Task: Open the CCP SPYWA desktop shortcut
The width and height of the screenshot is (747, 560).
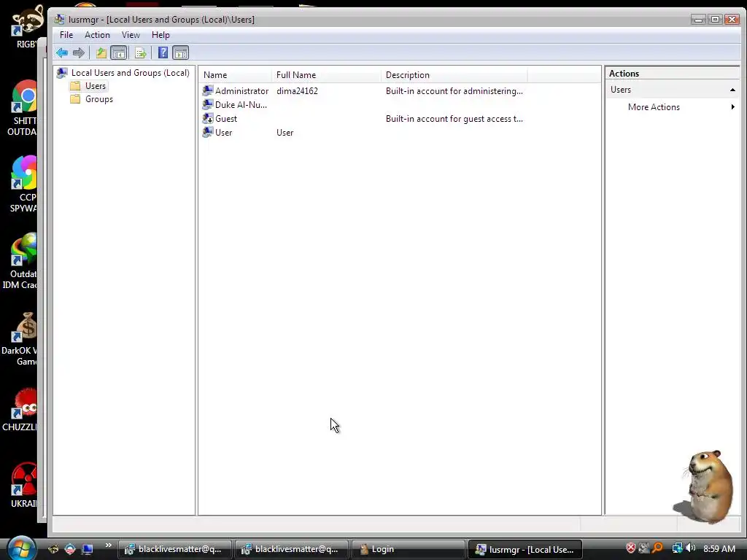Action: click(24, 184)
